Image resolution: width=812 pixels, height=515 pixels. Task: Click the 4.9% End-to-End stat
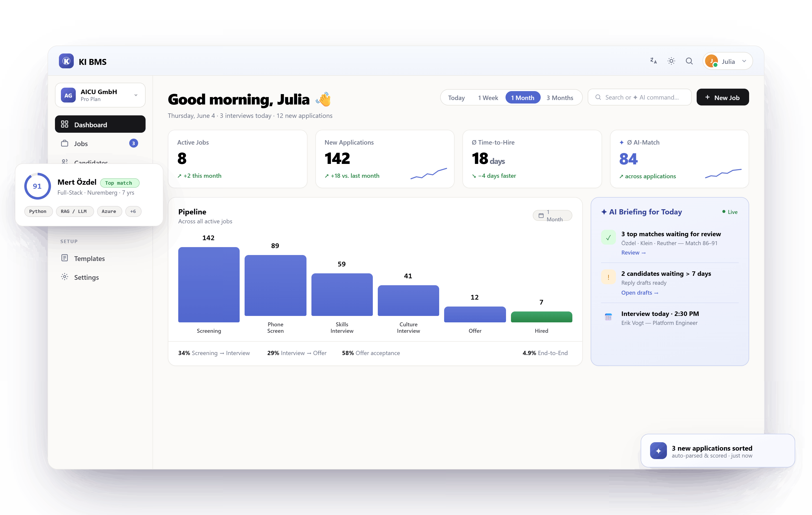point(545,353)
